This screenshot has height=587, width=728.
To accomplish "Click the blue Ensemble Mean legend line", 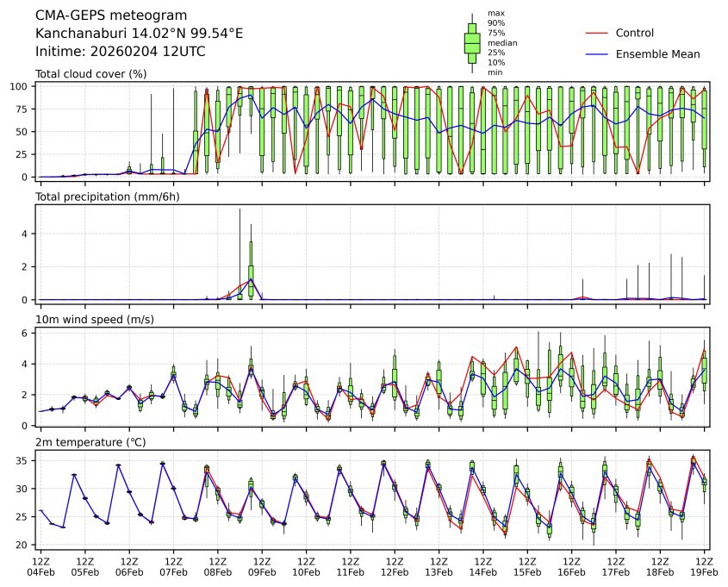I will click(x=597, y=53).
